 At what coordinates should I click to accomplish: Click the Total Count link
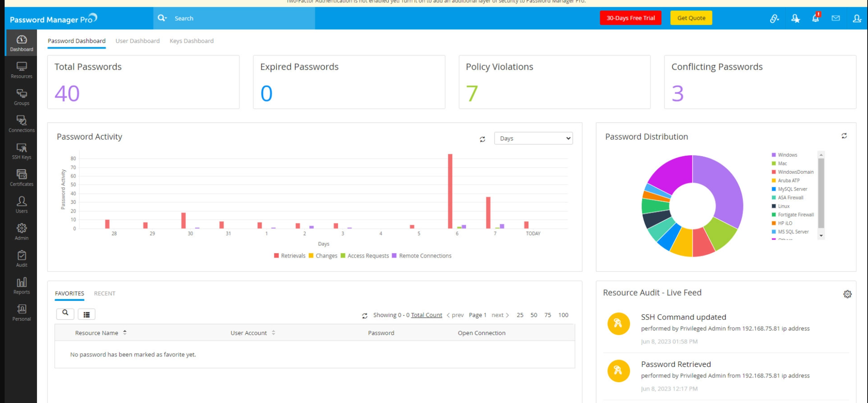pos(426,315)
